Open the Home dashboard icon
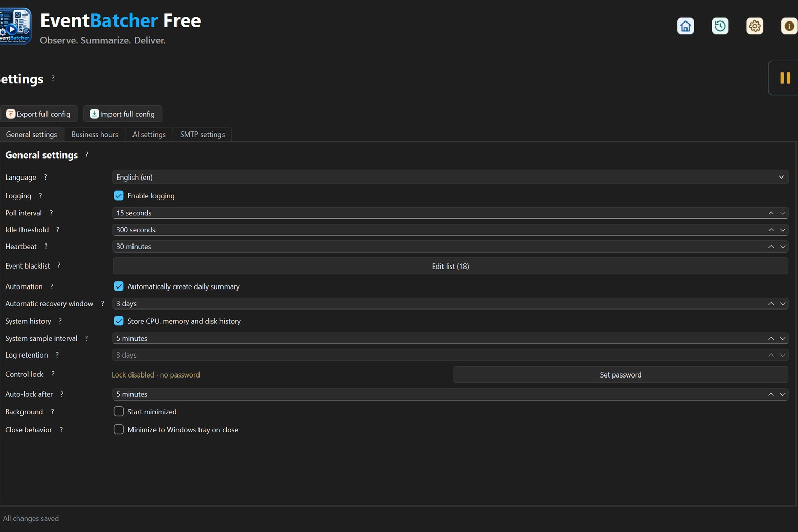Image resolution: width=798 pixels, height=532 pixels. pos(685,26)
